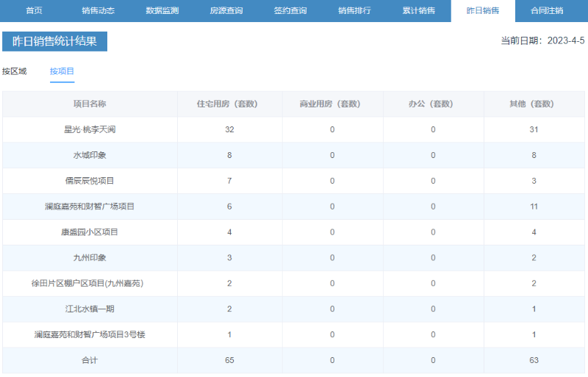Click the 水城印象 project name

[x=90, y=155]
